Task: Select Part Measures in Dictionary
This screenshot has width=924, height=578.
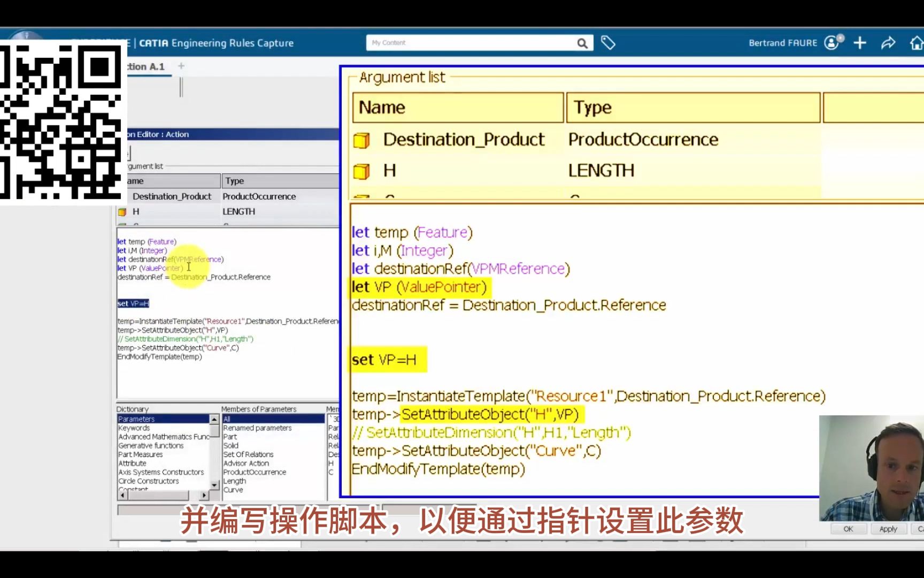Action: 141,454
